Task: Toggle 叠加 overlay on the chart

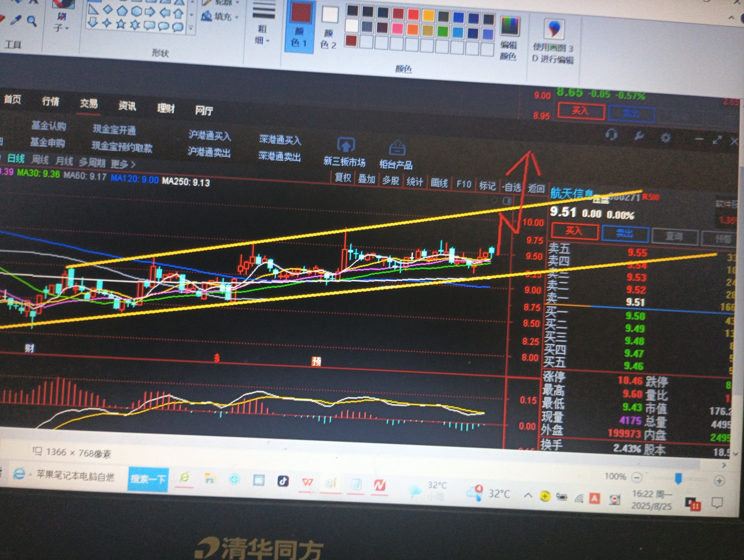Action: (367, 179)
